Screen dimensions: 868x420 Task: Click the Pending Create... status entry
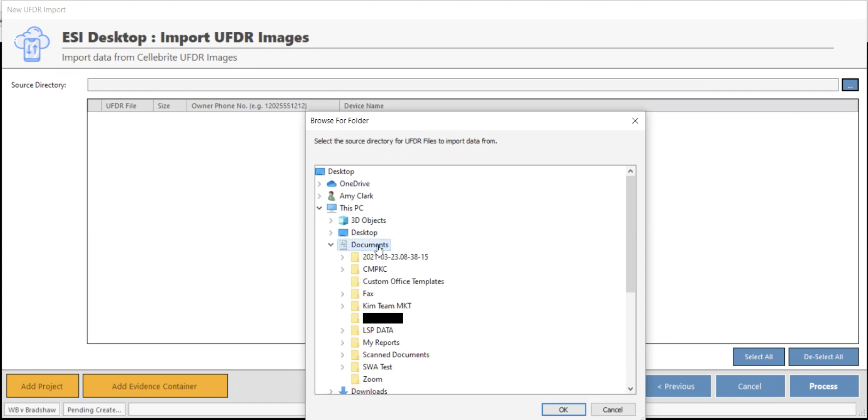point(94,409)
